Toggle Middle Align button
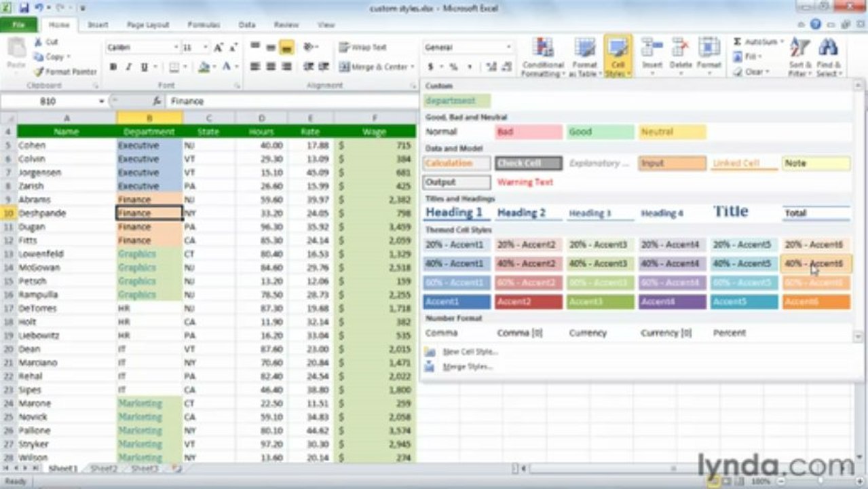Image resolution: width=868 pixels, height=489 pixels. coord(271,48)
